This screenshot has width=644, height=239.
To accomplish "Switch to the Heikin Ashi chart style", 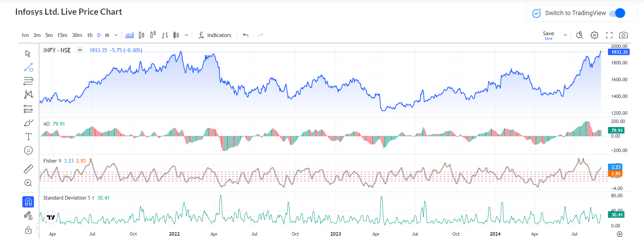I will 176,35.
